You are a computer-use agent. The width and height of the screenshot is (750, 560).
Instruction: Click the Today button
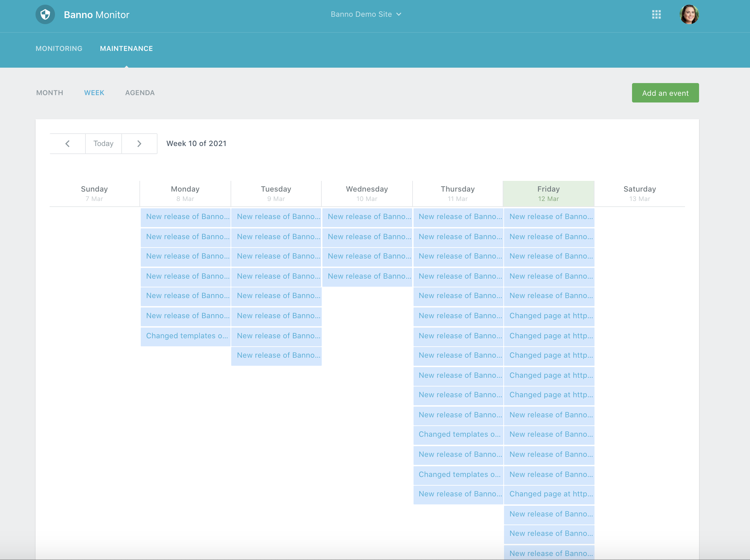pyautogui.click(x=103, y=144)
